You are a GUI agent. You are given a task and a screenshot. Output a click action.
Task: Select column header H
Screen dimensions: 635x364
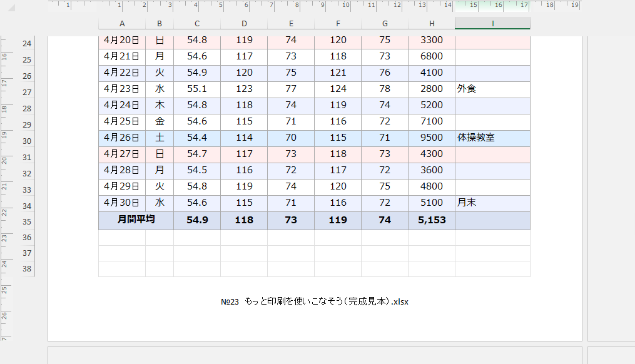(x=432, y=24)
